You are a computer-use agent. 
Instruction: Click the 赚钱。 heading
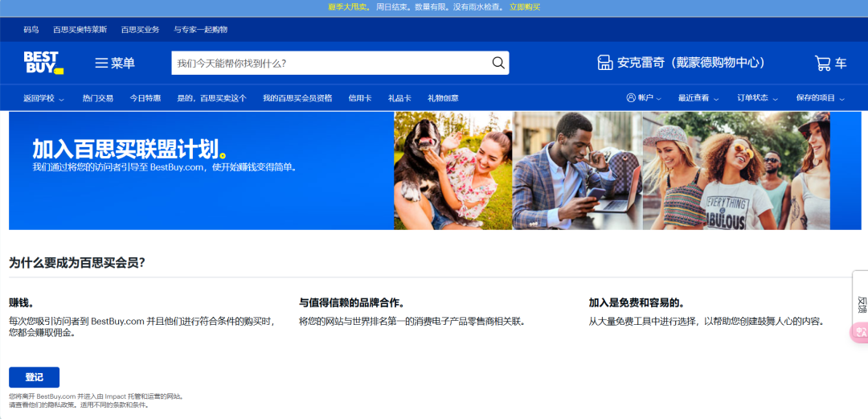(22, 303)
